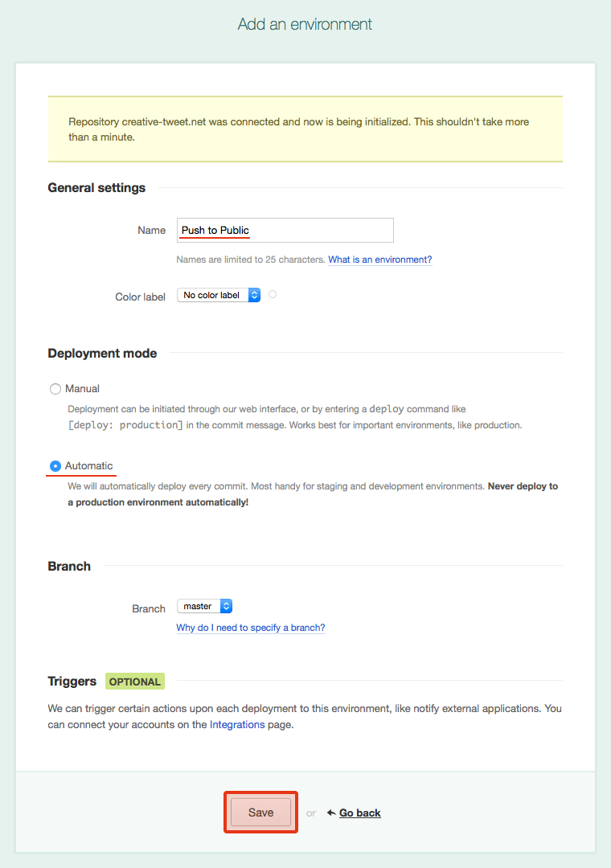Click the 'Add an environment' page title

305,24
